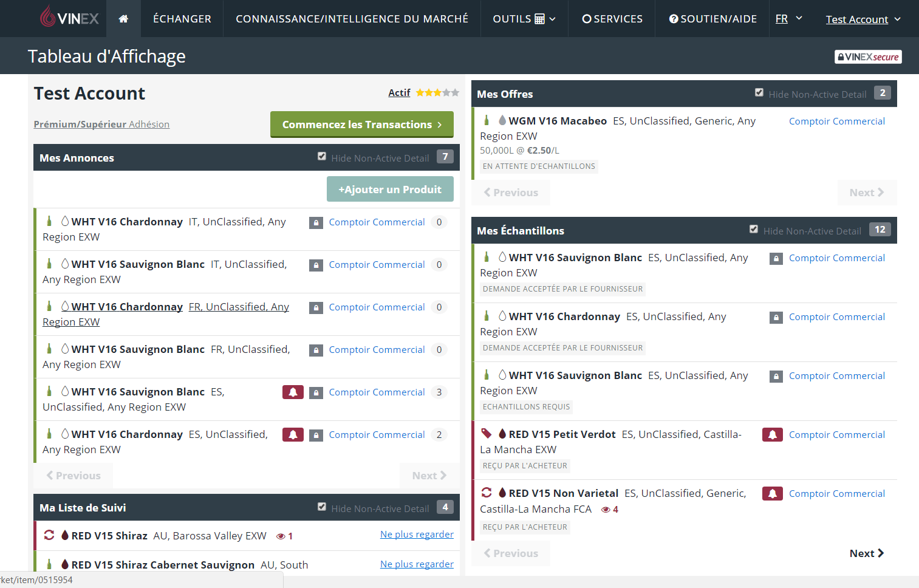Toggle Hide Non-Active Detail in Mes Échantillons

coord(754,230)
